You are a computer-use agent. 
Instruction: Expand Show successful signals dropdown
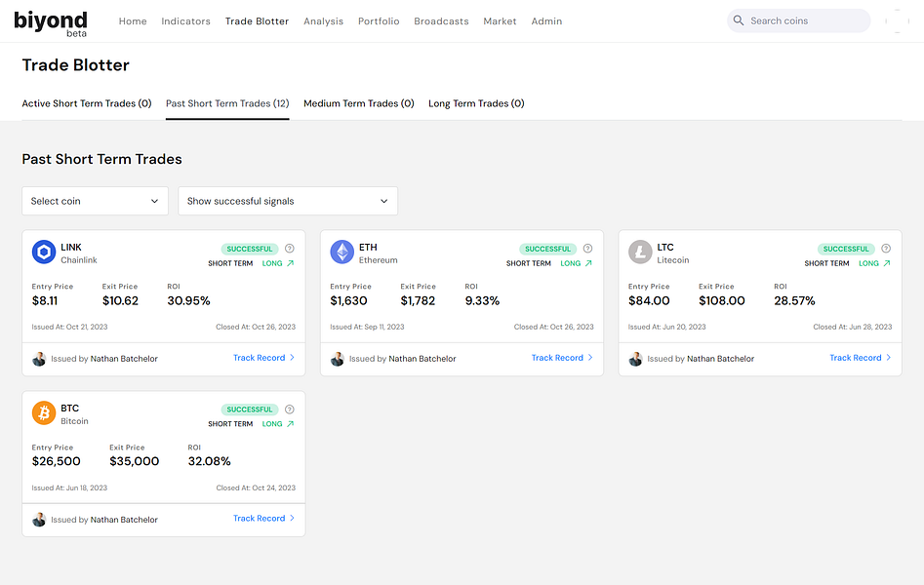coord(288,201)
